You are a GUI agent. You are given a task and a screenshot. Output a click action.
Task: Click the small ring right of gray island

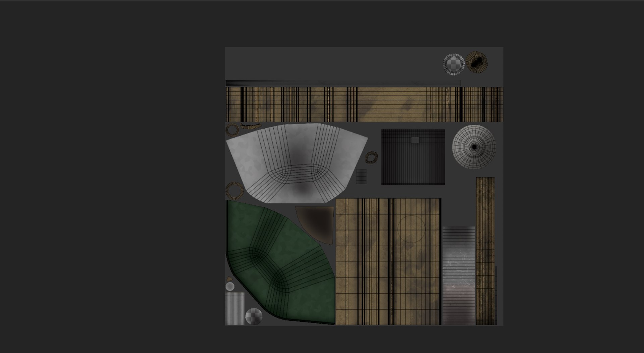click(x=371, y=158)
